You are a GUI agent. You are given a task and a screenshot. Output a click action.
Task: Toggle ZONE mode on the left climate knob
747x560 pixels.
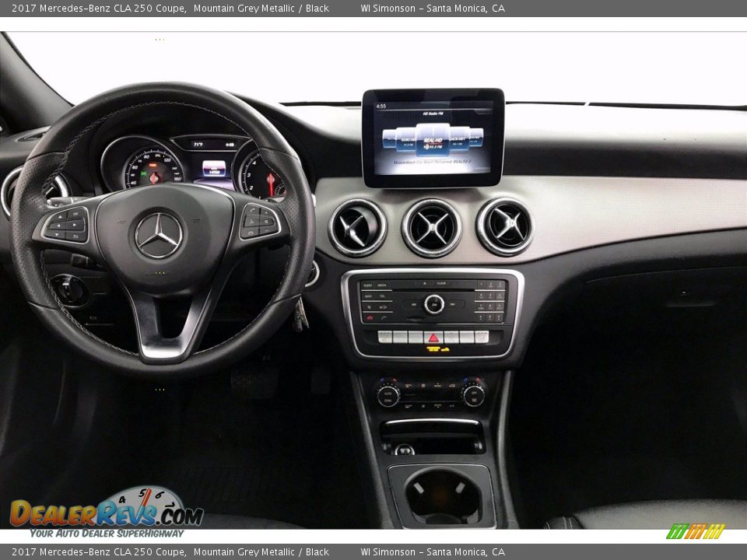point(388,400)
